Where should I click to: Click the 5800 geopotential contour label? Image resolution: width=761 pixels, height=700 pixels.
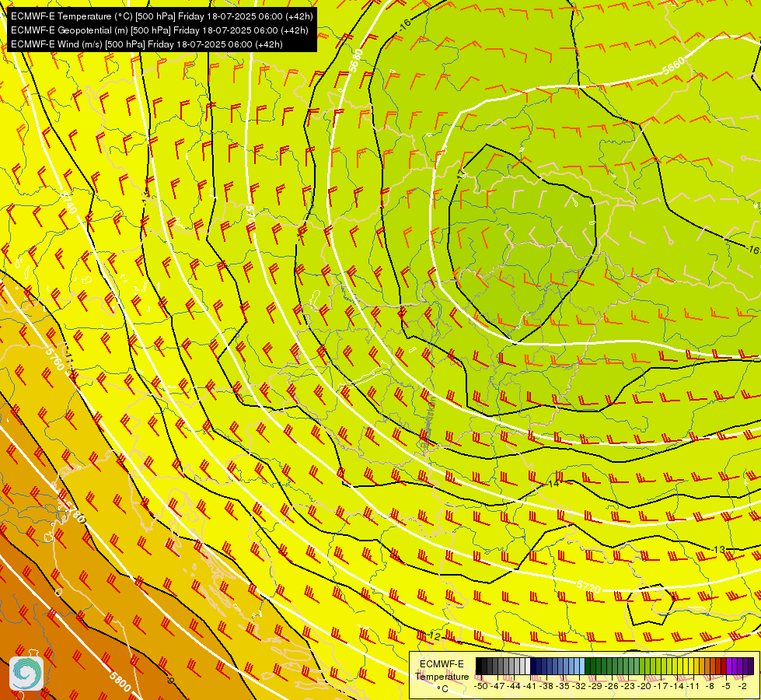pos(120,682)
